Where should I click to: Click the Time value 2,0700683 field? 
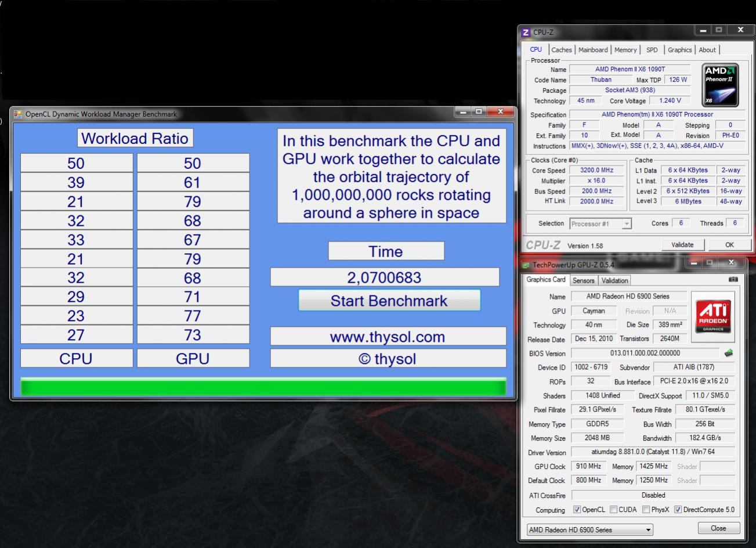coord(384,277)
